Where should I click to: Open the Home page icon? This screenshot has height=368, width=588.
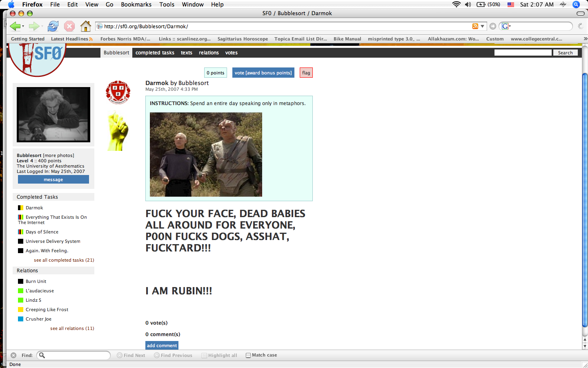click(x=85, y=26)
